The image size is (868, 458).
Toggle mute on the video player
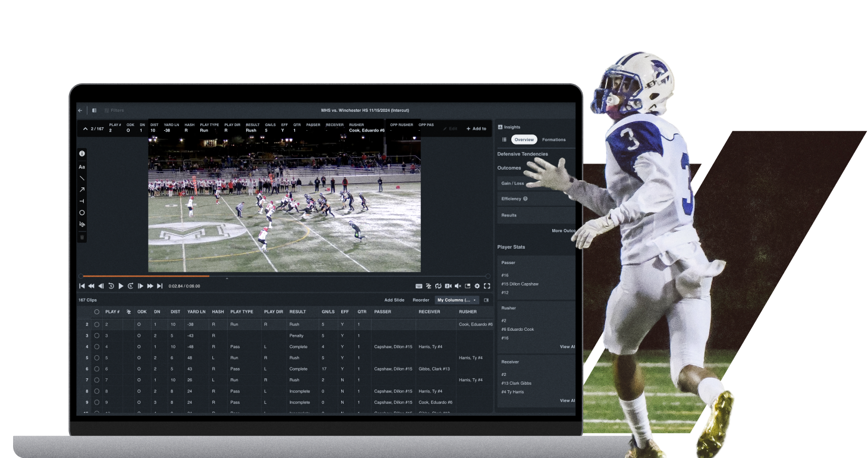[x=458, y=286]
